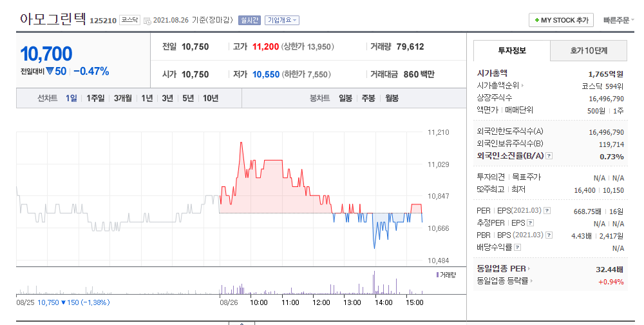The height and width of the screenshot is (325, 644).
Task: Open the 동일업종 등락률 link
Action: (x=502, y=281)
